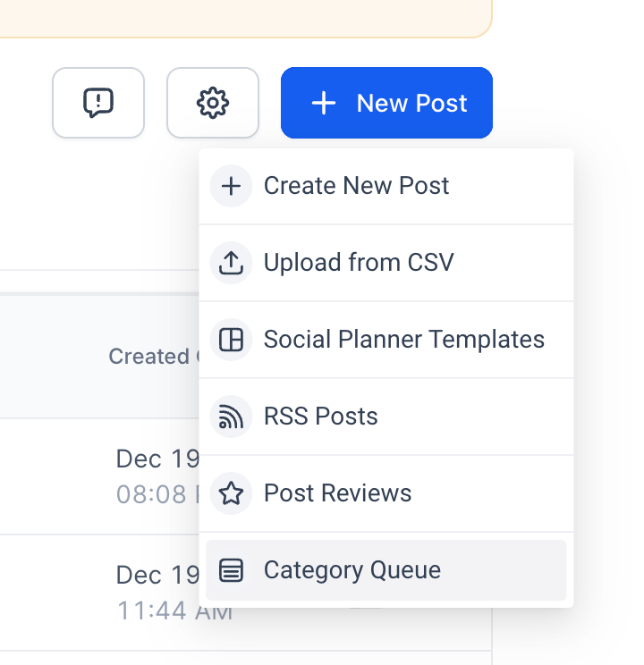The width and height of the screenshot is (644, 665).
Task: Open the settings gear button
Action: [213, 103]
